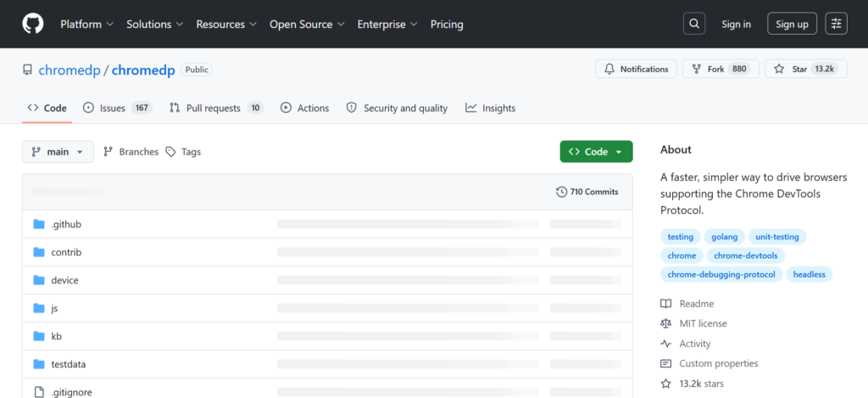
Task: Click the Readme book icon
Action: coord(666,304)
